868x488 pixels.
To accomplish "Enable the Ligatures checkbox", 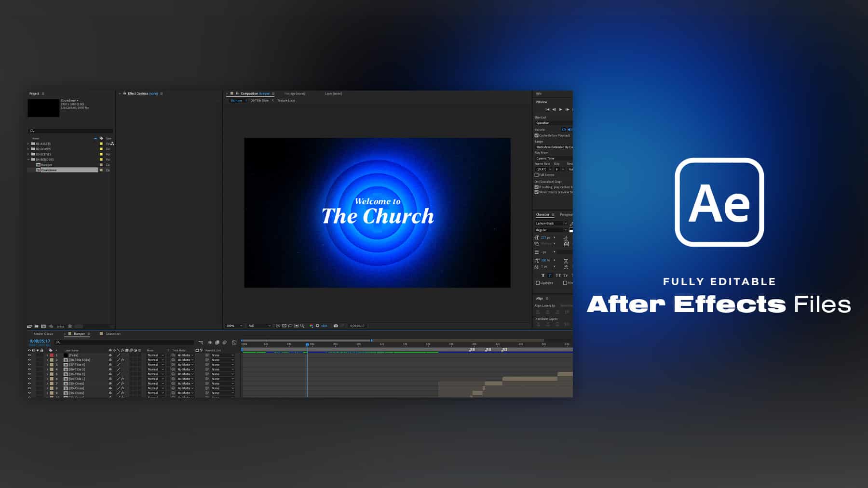I will tap(538, 283).
